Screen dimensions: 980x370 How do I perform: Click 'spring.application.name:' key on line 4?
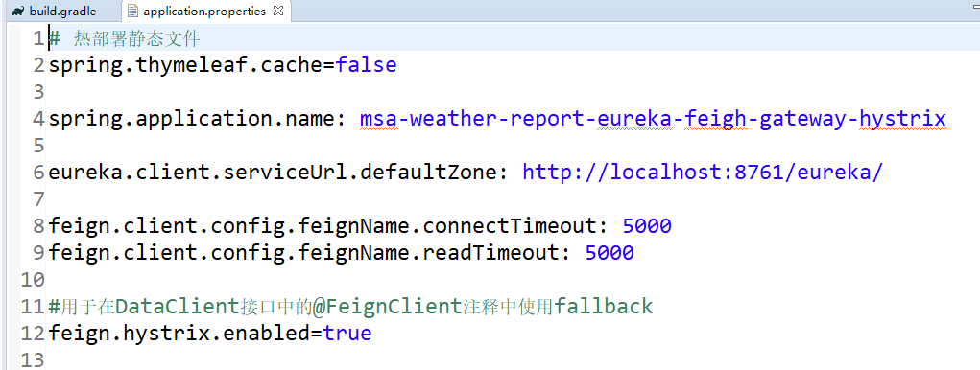tap(198, 119)
